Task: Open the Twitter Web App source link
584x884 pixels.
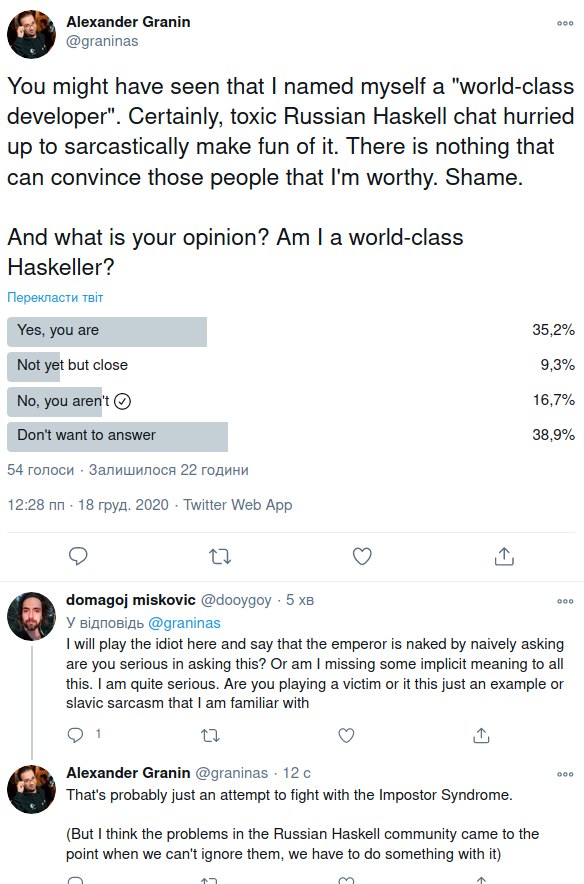Action: [x=237, y=504]
